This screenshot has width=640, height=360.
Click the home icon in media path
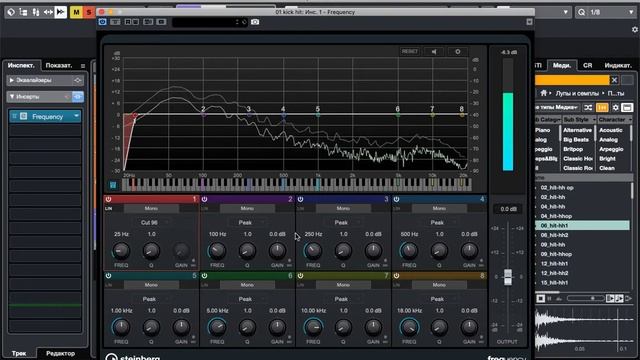544,93
